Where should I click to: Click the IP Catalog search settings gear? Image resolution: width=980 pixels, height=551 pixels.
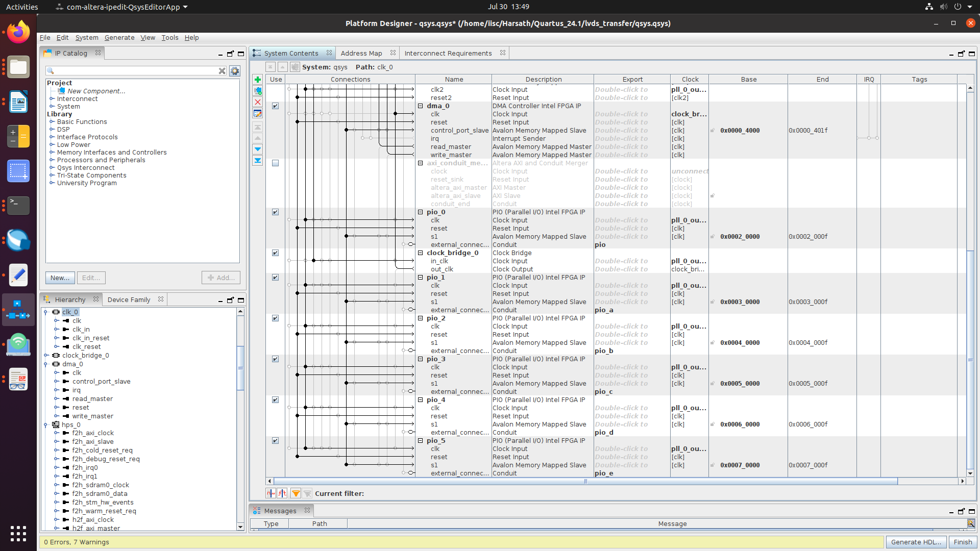point(235,71)
